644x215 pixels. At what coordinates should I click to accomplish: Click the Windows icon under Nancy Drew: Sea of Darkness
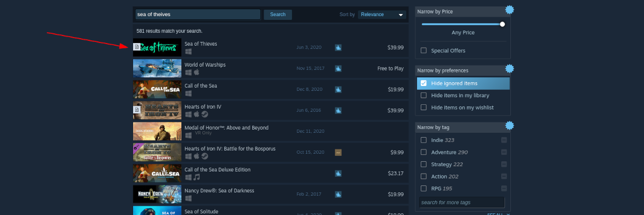coord(188,198)
